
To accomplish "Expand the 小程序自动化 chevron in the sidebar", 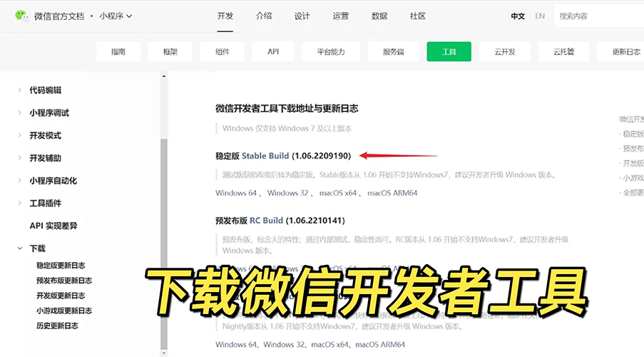I will pos(19,180).
